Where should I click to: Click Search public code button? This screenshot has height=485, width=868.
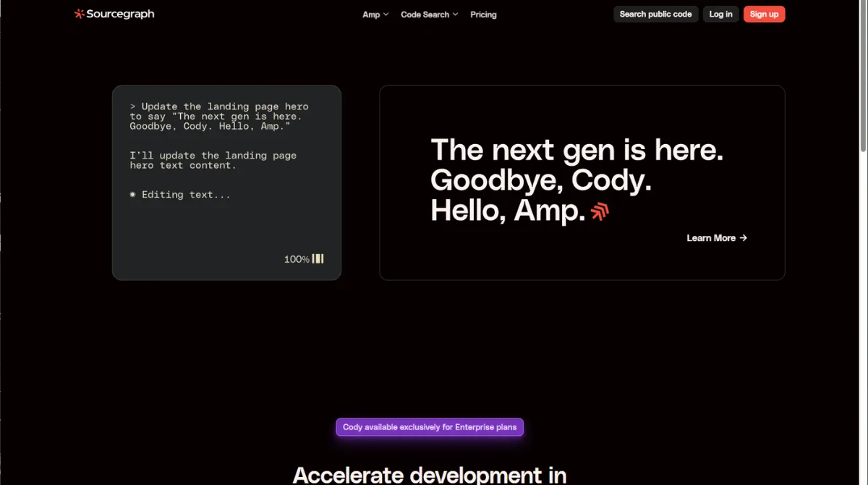click(x=656, y=14)
